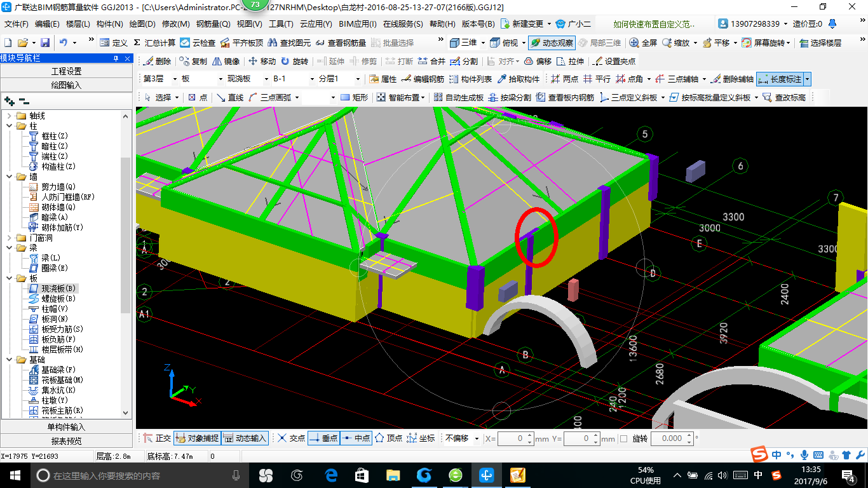Select 现浇板(B) in tree
Viewport: 868px width, 488px height.
[58, 288]
